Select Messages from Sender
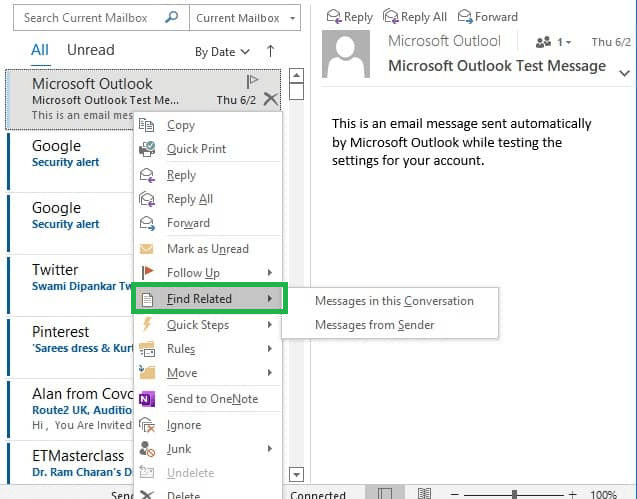This screenshot has height=499, width=637. pyautogui.click(x=390, y=325)
